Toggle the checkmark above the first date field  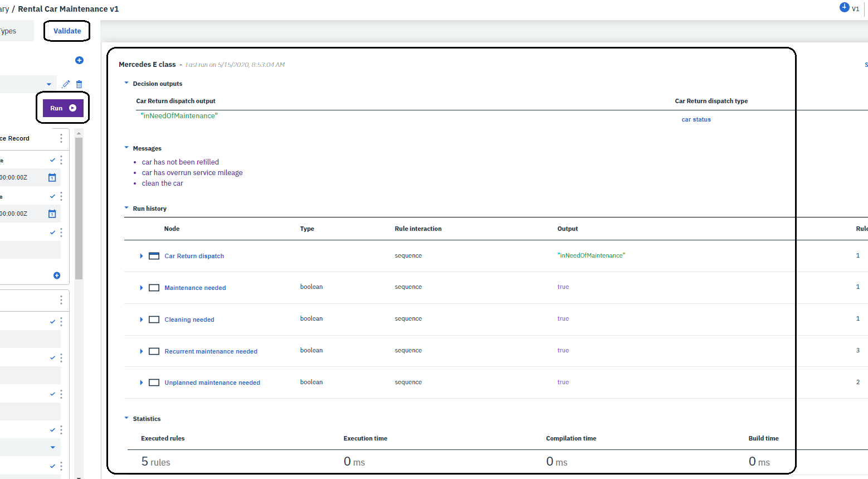pos(52,160)
